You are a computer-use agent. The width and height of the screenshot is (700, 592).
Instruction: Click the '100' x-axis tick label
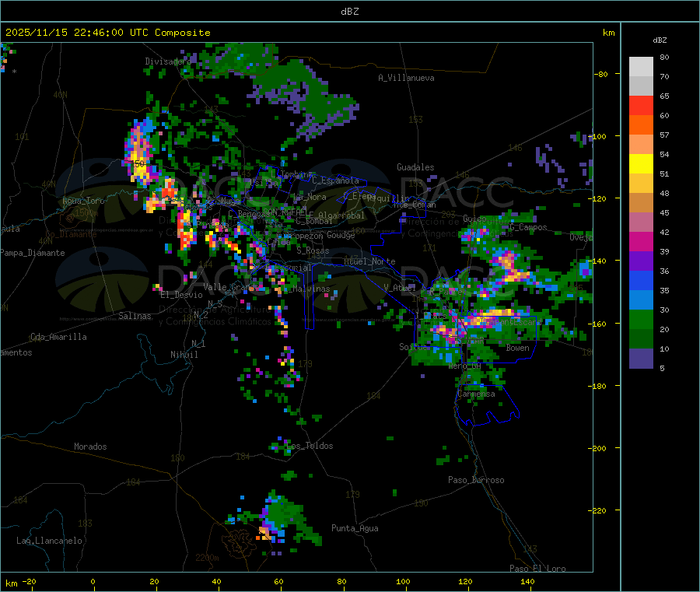403,581
